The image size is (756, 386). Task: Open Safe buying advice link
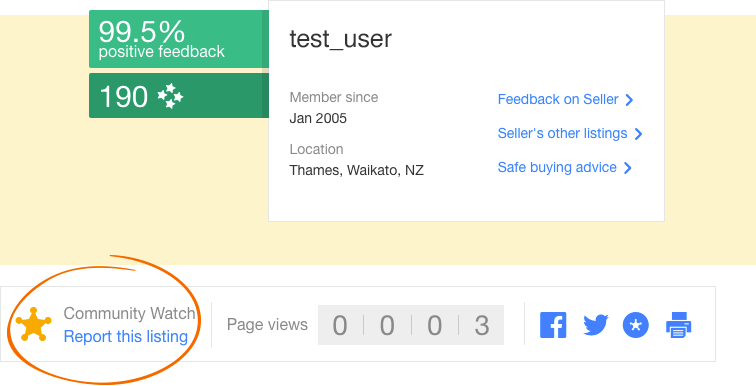click(557, 167)
